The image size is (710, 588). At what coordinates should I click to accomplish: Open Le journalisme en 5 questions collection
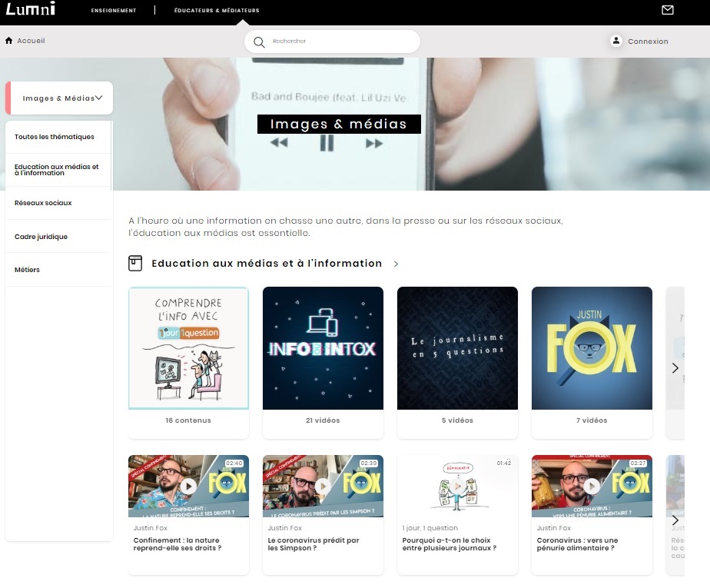point(457,348)
